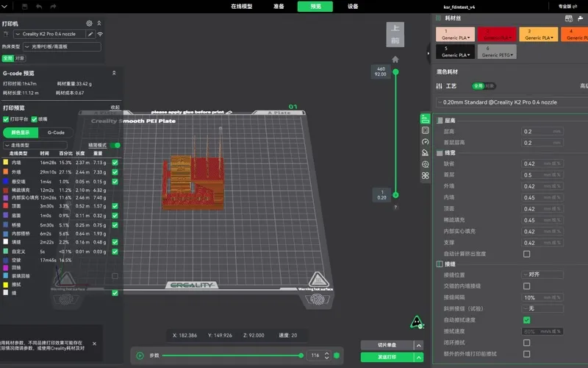Open the 0.20mm Standard process preset dropdown
Screen dimensions: 588x368
[512, 102]
